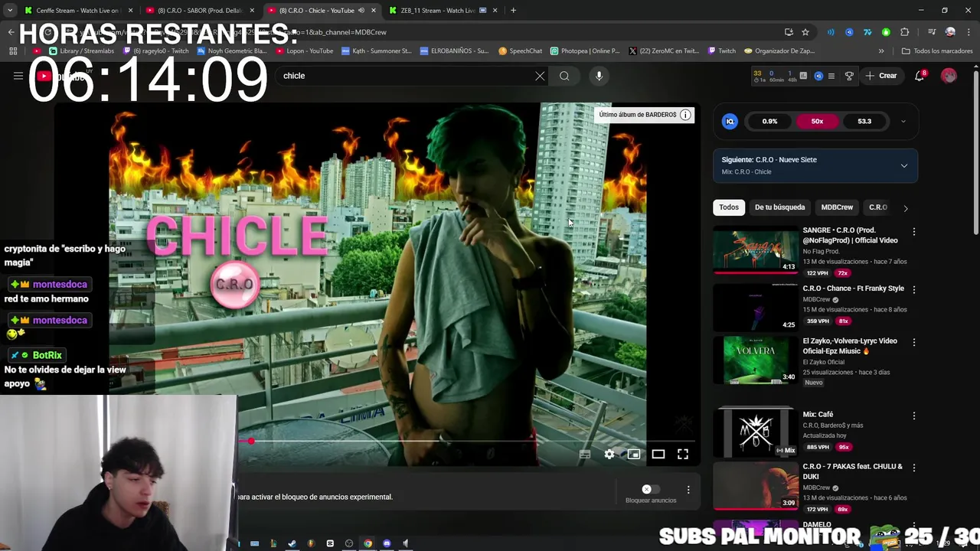Open Discord from the taskbar
Screen dimensions: 980x551
pyautogui.click(x=387, y=543)
